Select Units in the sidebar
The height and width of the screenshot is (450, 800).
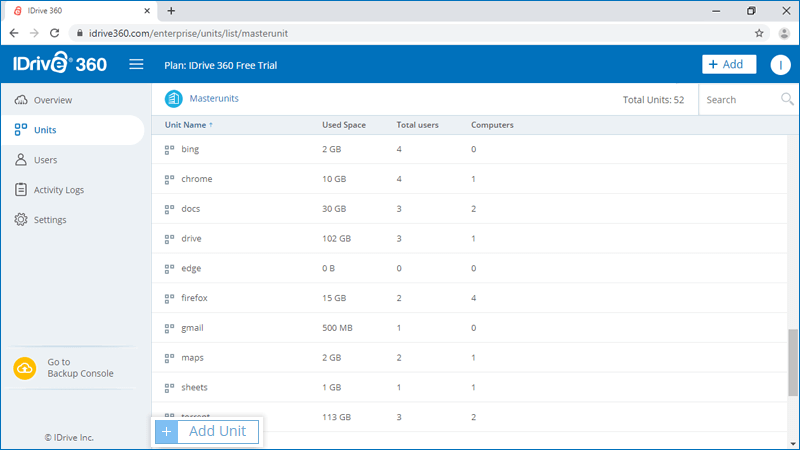coord(72,130)
